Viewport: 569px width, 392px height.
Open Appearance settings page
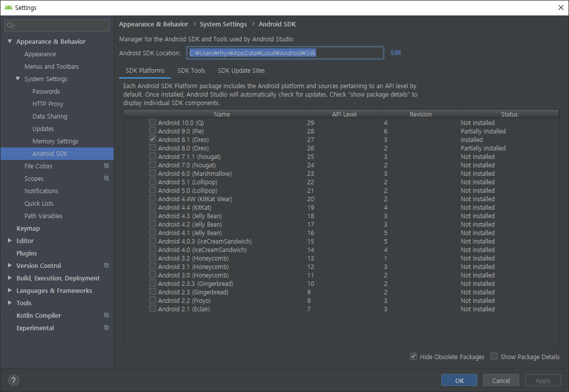[40, 54]
